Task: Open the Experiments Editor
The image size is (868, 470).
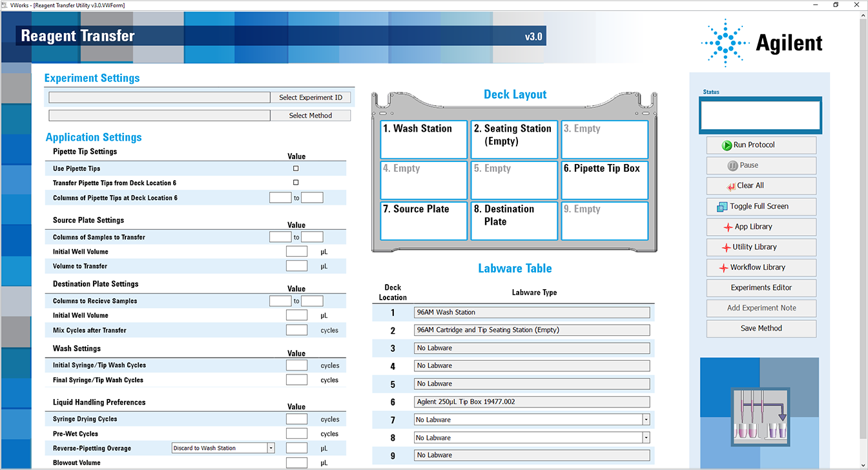Action: [x=761, y=288]
